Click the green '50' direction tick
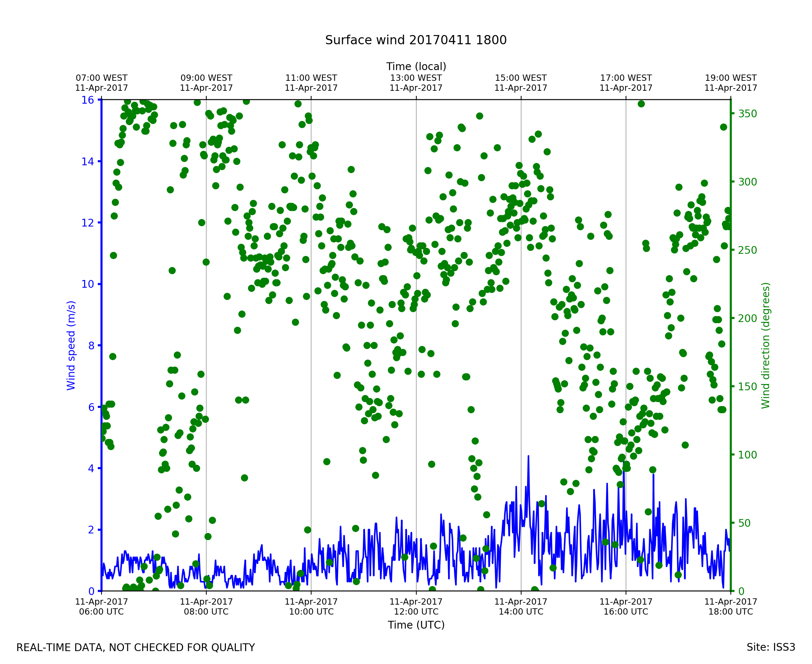Image resolution: width=812 pixels, height=664 pixels. 745,523
